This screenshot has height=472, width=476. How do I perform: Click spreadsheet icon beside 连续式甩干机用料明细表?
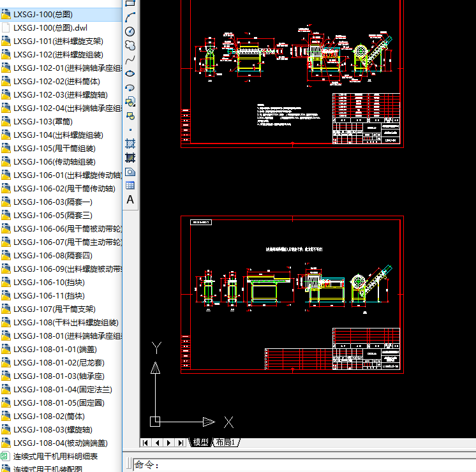click(x=5, y=456)
